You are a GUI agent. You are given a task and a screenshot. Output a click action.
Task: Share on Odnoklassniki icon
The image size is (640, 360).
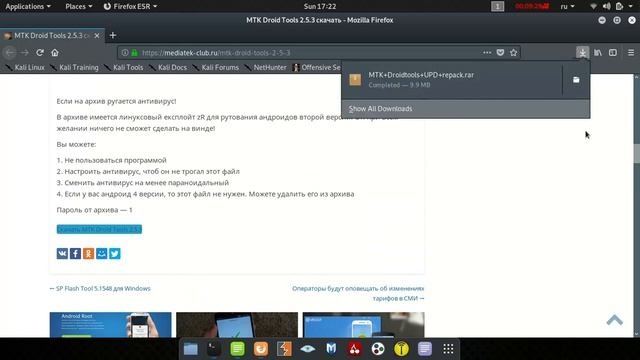tap(89, 253)
